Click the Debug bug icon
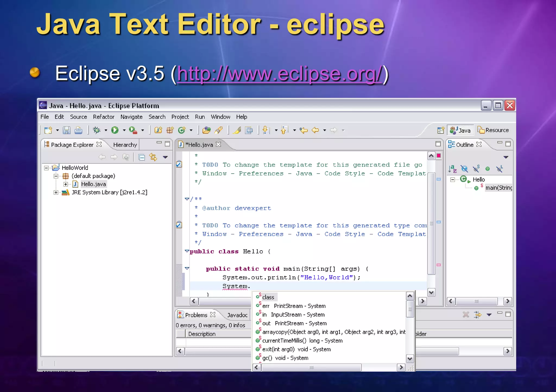556x392 pixels. pos(97,130)
